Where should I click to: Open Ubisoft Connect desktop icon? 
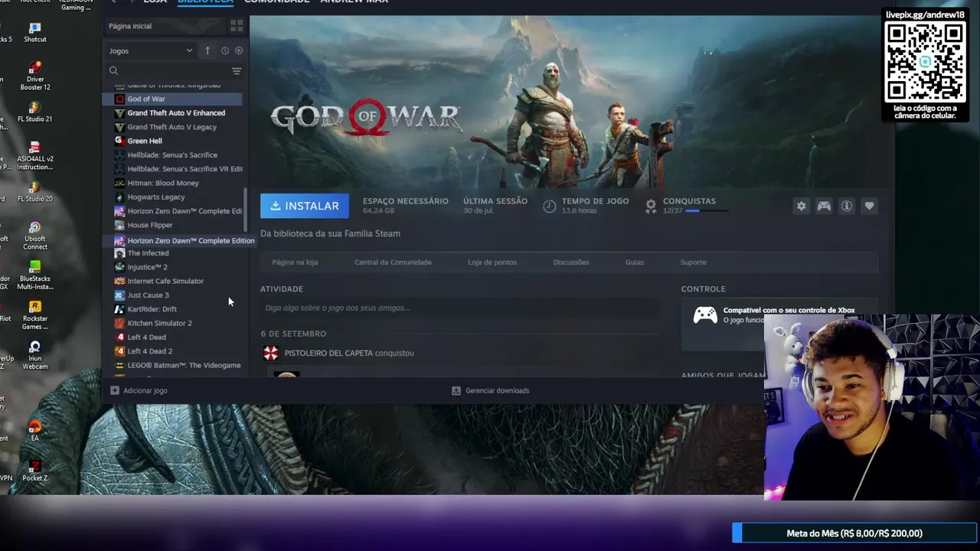(x=34, y=236)
